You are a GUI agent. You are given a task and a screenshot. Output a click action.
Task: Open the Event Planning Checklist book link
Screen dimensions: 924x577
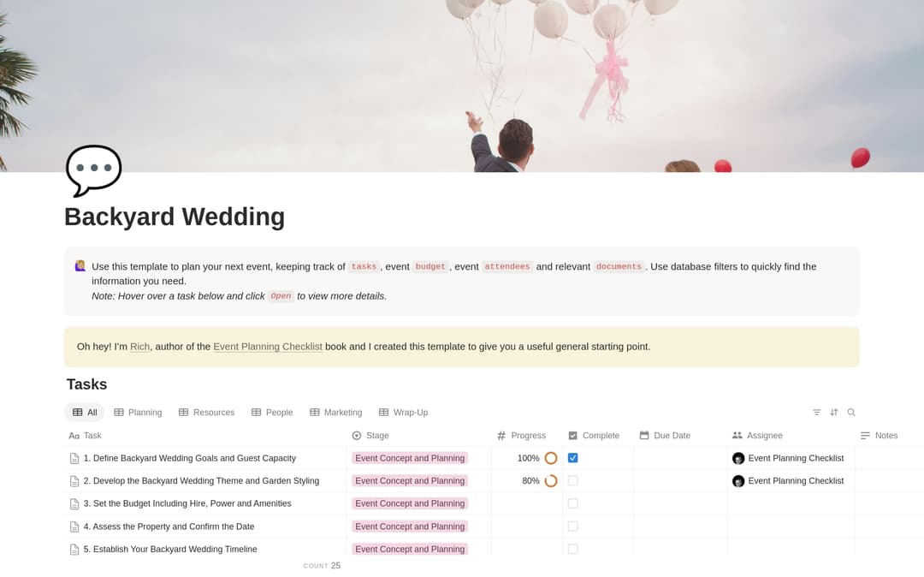point(268,347)
